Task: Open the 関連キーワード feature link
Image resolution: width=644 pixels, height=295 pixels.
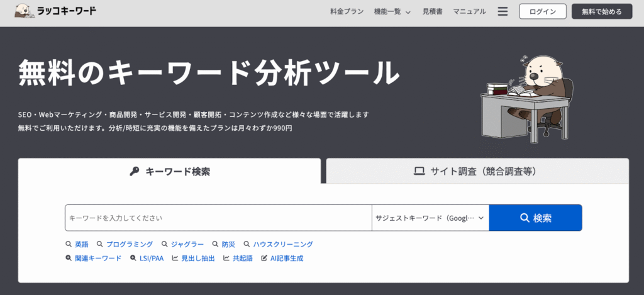Action: pyautogui.click(x=98, y=258)
